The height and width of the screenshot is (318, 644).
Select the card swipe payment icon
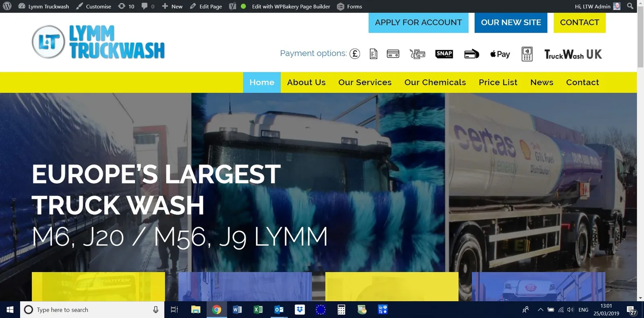tap(472, 54)
